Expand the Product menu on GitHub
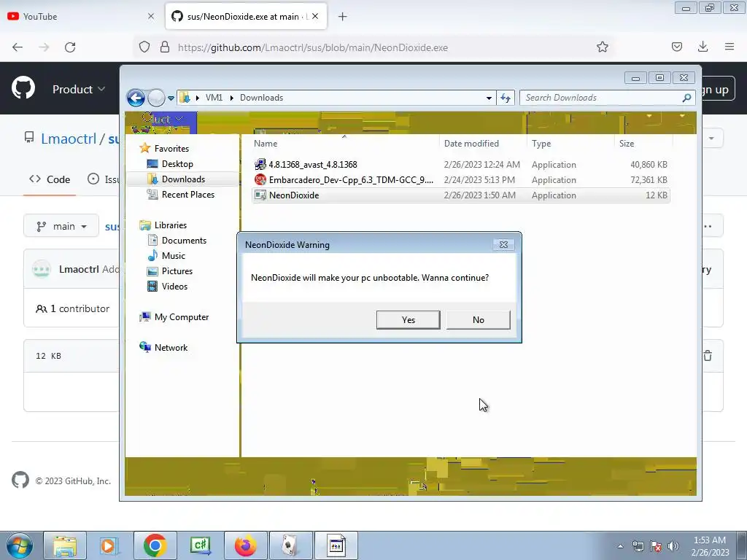Screen dimensions: 747x560 coord(79,89)
